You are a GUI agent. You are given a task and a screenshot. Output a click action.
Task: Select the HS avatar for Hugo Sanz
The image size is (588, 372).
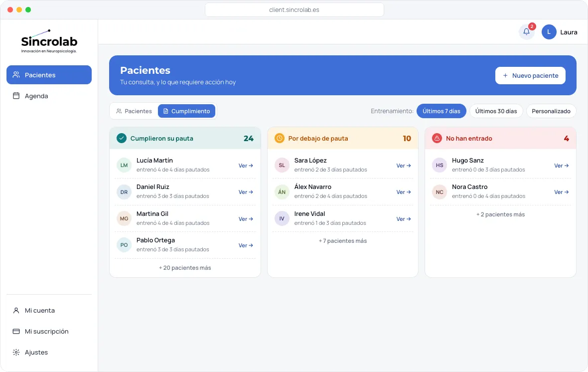pos(440,165)
